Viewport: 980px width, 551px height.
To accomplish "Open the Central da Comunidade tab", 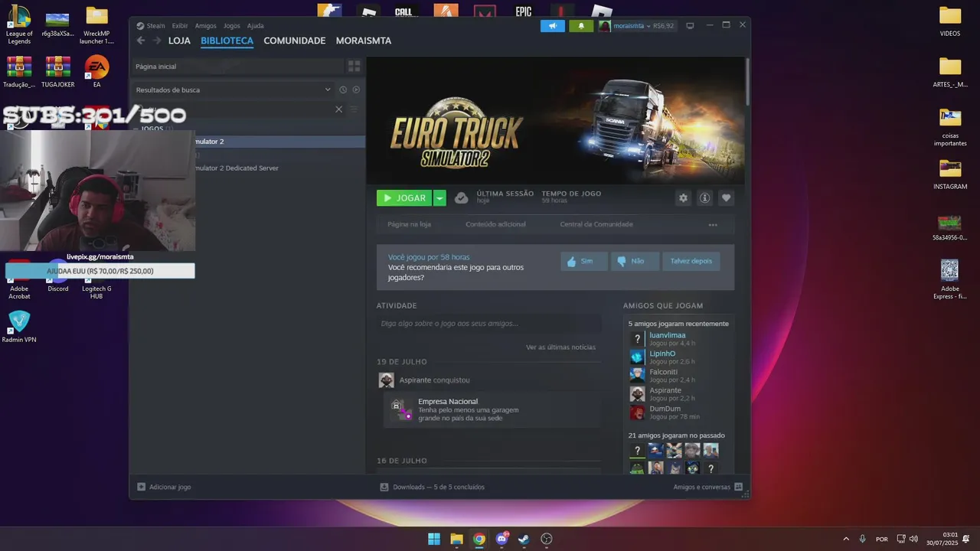I will 596,224.
